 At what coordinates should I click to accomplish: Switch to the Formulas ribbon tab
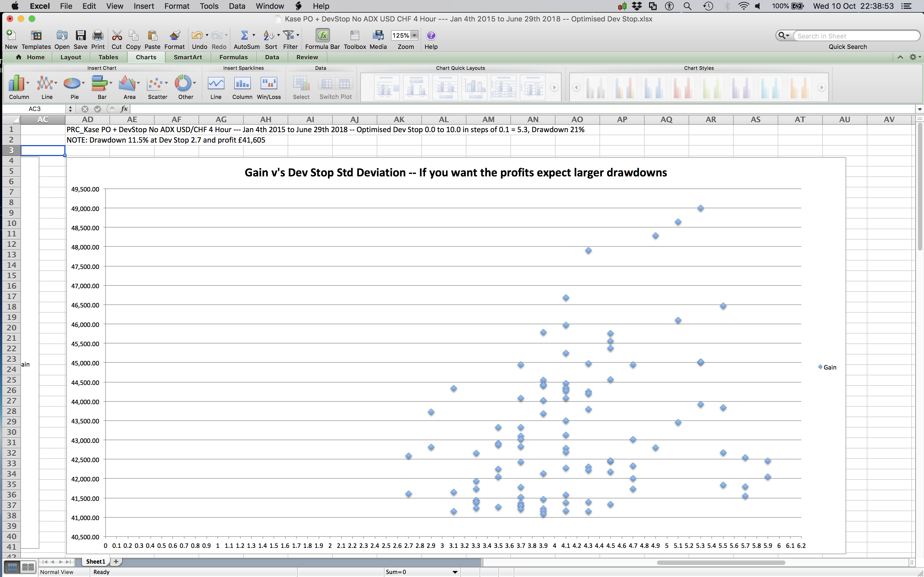(233, 57)
